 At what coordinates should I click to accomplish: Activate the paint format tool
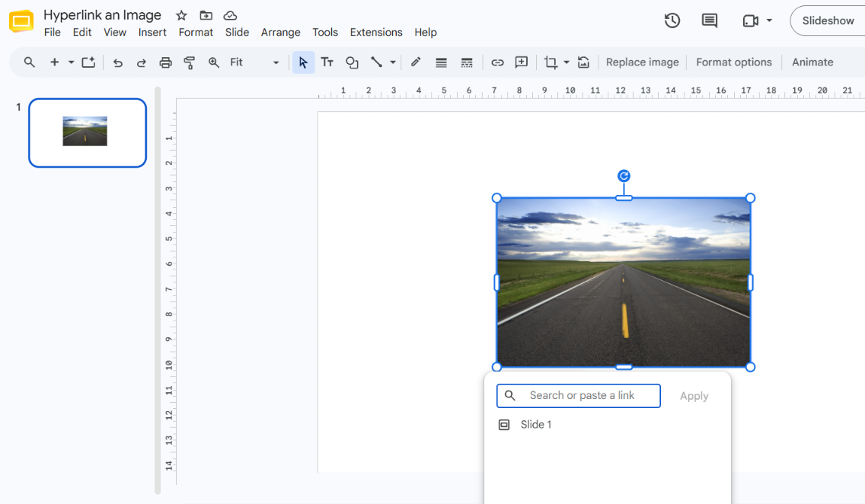(189, 62)
